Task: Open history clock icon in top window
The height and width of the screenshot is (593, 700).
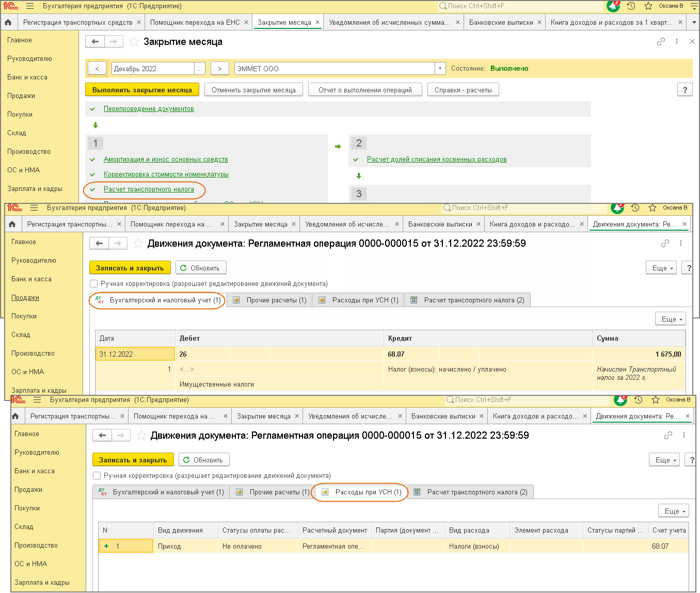Action: [x=631, y=6]
